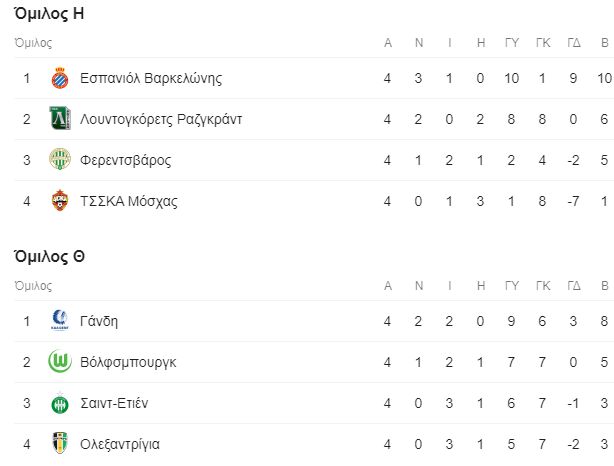Viewport: 614px width, 466px height.
Task: Select the Ολεξαντρίγια team name
Action: click(x=120, y=444)
